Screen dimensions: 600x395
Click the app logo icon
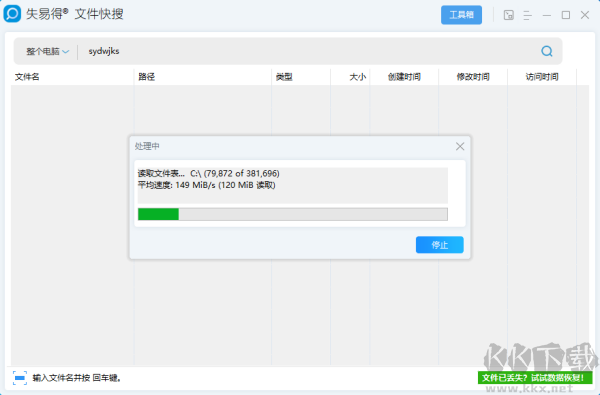(x=12, y=14)
